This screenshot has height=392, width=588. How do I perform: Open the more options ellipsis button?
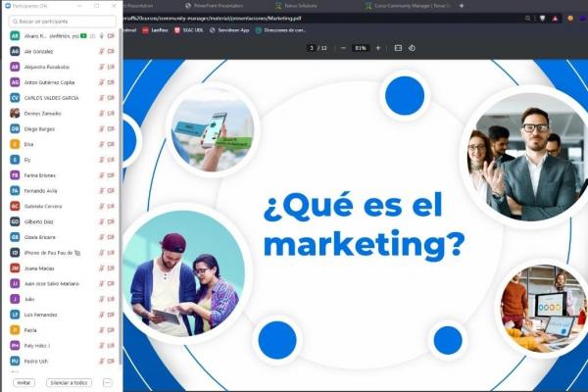click(107, 382)
